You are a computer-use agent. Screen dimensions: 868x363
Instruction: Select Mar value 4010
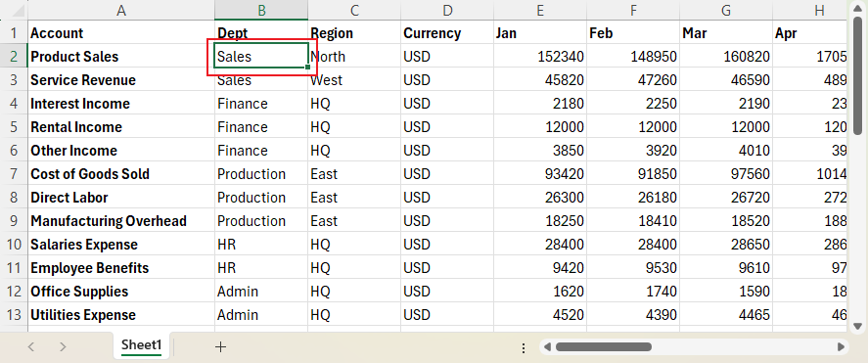tap(726, 151)
